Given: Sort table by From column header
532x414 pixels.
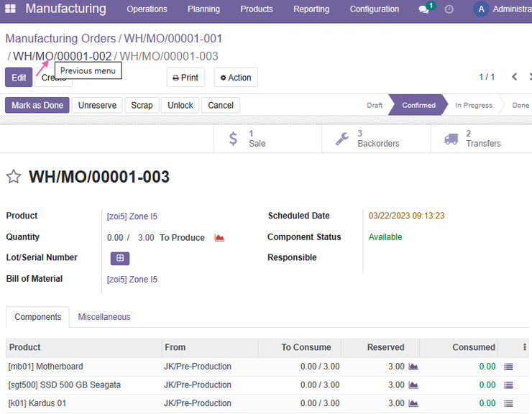Looking at the screenshot, I should pyautogui.click(x=210, y=347).
